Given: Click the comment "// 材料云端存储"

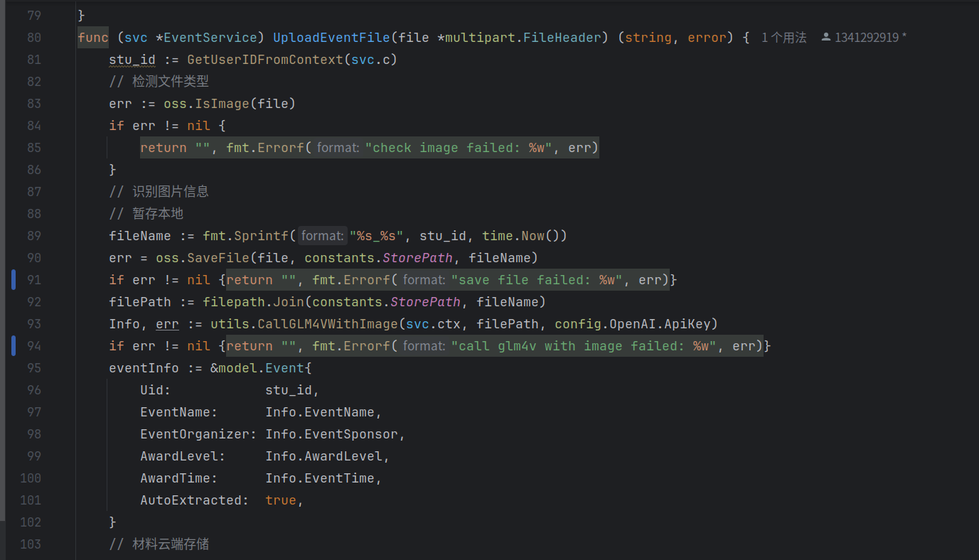Looking at the screenshot, I should 159,544.
